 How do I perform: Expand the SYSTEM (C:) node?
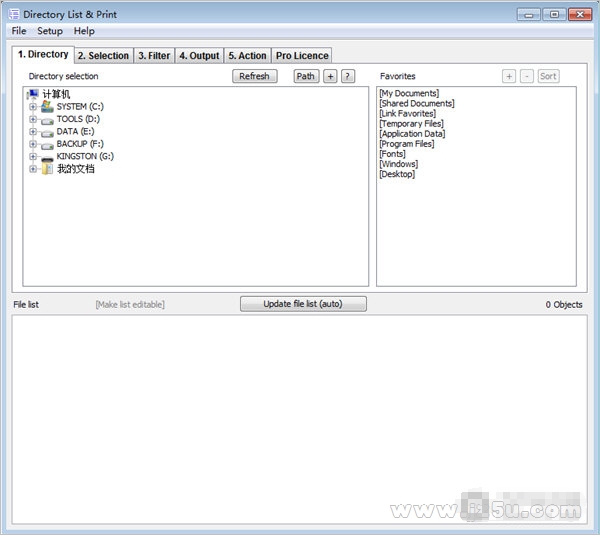click(33, 107)
